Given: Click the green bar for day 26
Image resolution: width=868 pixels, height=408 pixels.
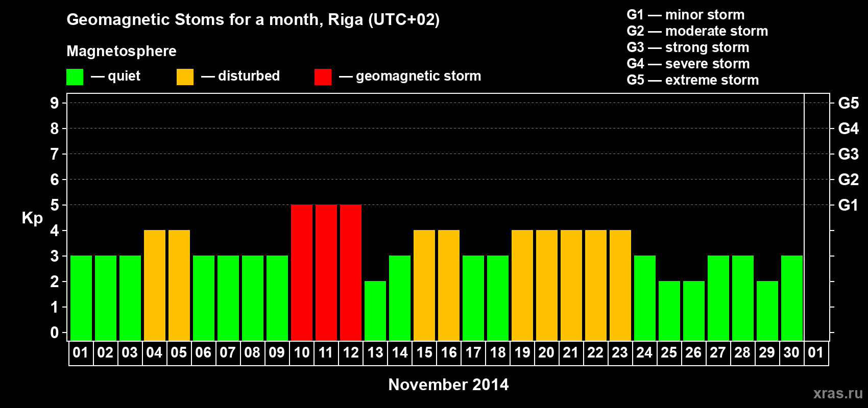Looking at the screenshot, I should [694, 311].
